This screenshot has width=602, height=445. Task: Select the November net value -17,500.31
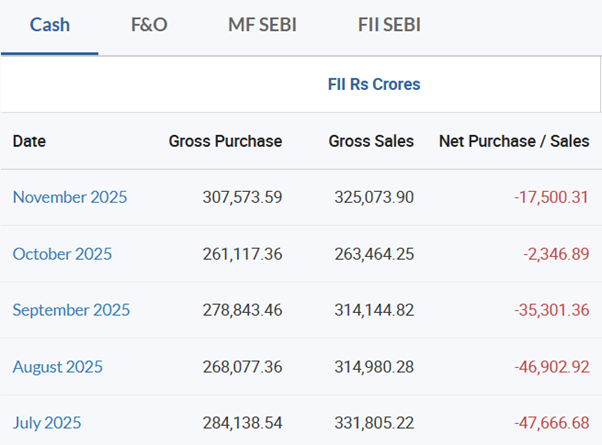[551, 197]
